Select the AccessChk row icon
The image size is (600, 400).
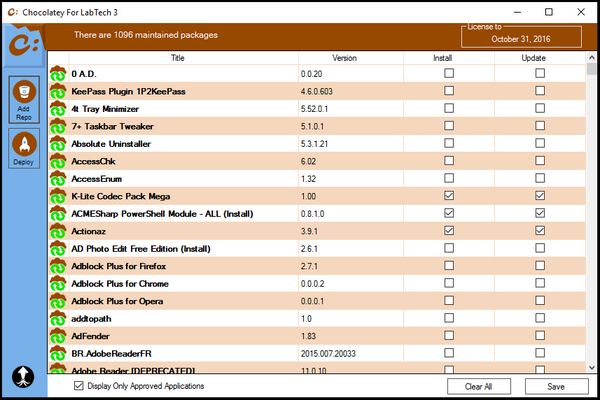click(58, 161)
